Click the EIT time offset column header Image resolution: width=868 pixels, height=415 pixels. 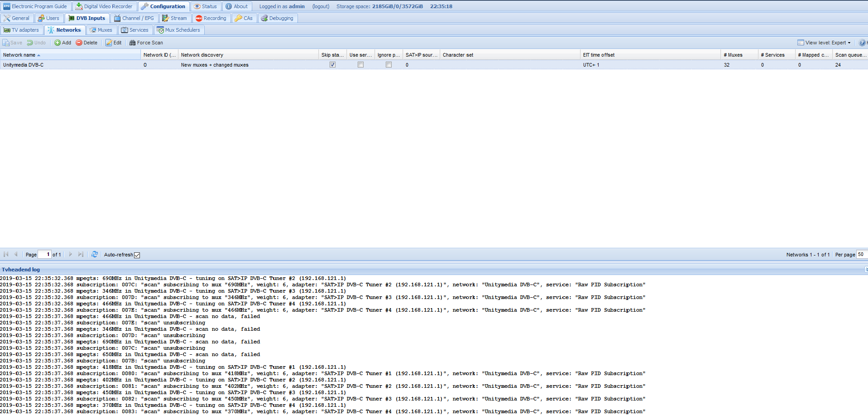pyautogui.click(x=650, y=55)
